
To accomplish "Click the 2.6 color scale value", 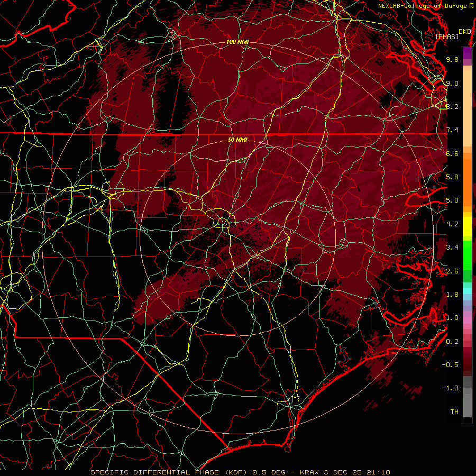I will point(452,271).
